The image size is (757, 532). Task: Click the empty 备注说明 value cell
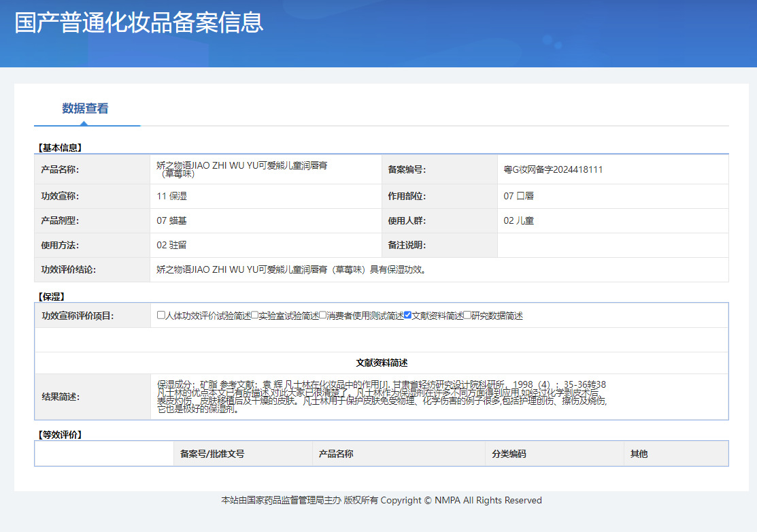612,245
